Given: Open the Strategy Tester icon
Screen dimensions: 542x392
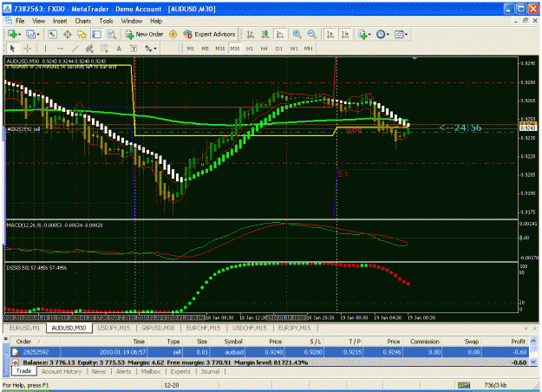Looking at the screenshot, I should (x=111, y=34).
